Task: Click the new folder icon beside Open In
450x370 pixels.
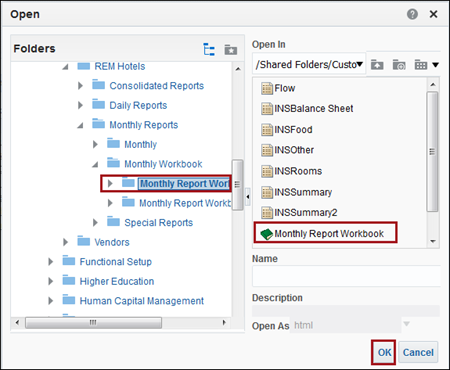Action: pyautogui.click(x=399, y=64)
